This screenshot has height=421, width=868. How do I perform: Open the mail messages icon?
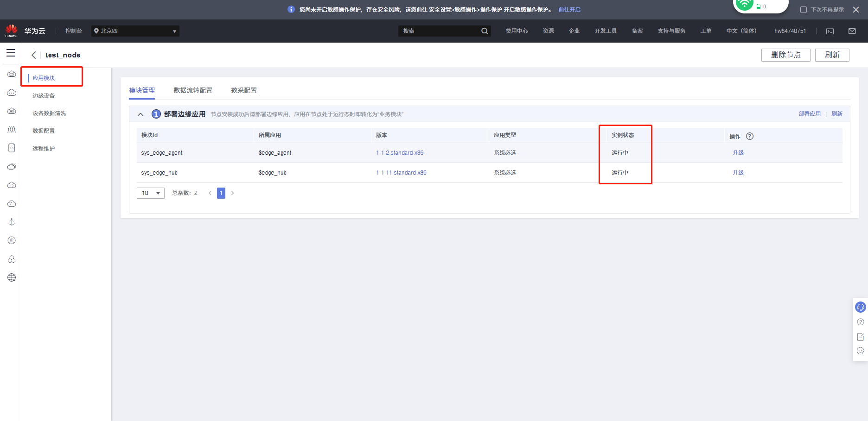tap(852, 31)
